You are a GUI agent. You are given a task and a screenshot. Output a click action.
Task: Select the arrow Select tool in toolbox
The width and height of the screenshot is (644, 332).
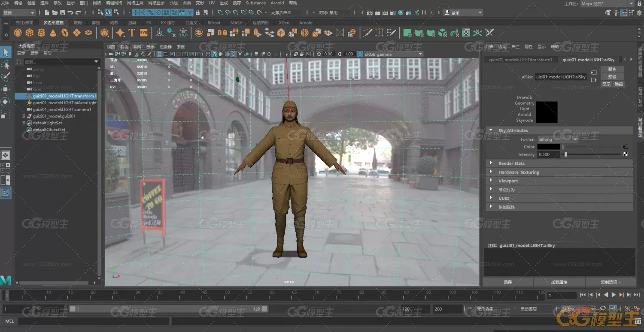[6, 52]
